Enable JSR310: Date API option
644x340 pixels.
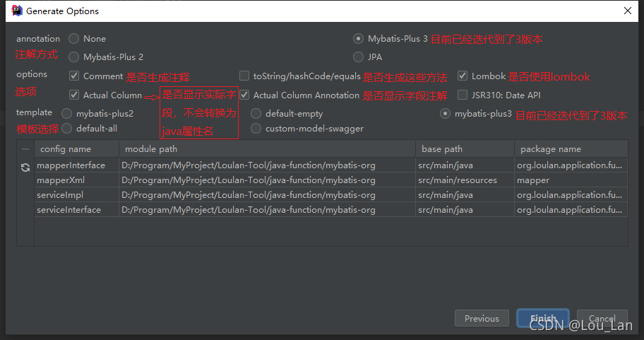point(463,95)
